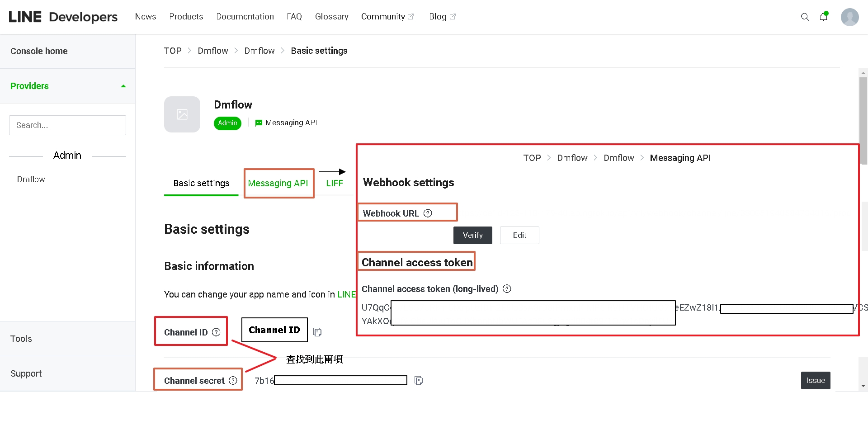Image resolution: width=868 pixels, height=425 pixels.
Task: Open the notifications bell
Action: point(824,17)
